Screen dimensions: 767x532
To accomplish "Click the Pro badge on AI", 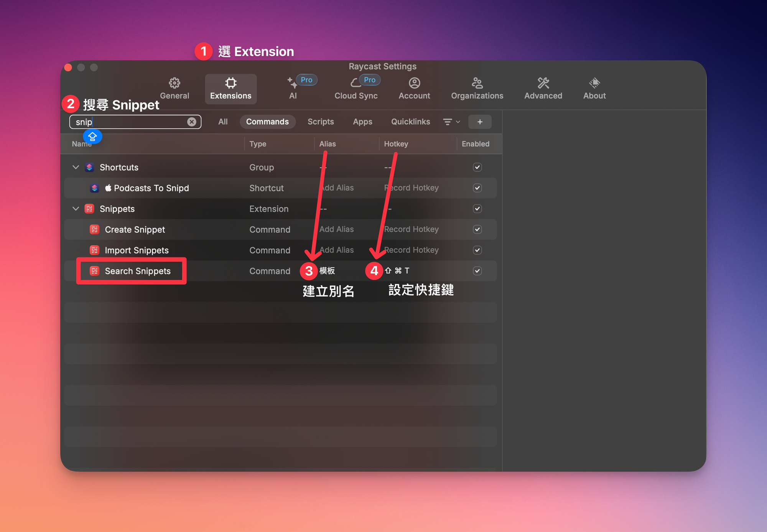I will pos(306,80).
